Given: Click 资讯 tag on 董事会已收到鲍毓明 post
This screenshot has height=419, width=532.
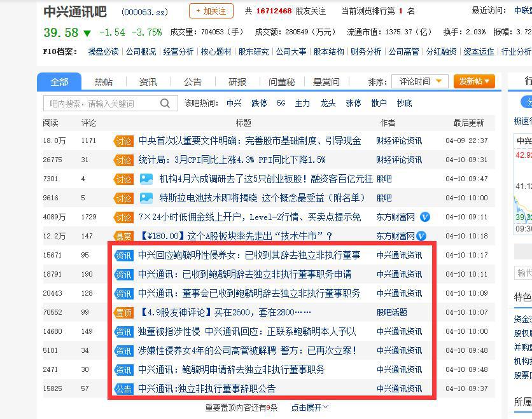Looking at the screenshot, I should click(123, 294).
